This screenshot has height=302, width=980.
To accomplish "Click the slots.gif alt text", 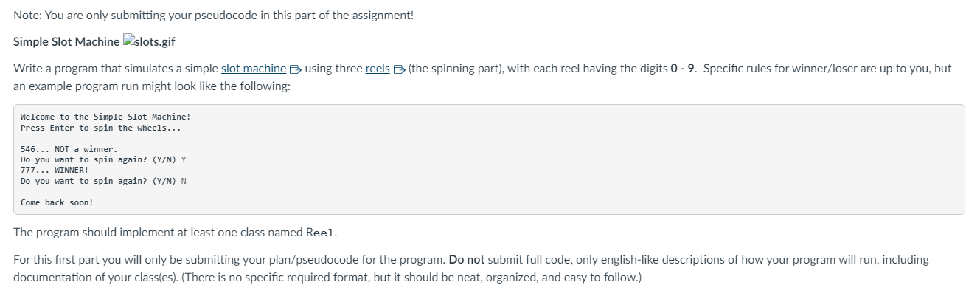I will click(156, 41).
